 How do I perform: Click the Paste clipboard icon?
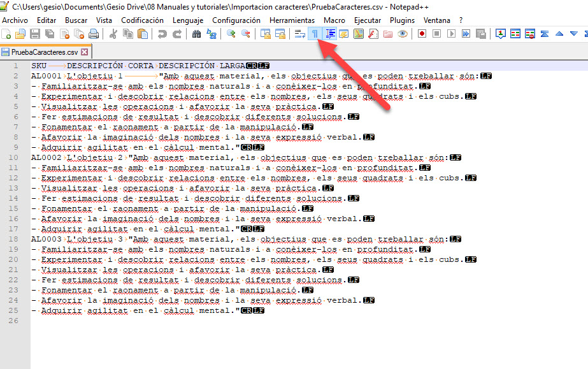click(143, 34)
